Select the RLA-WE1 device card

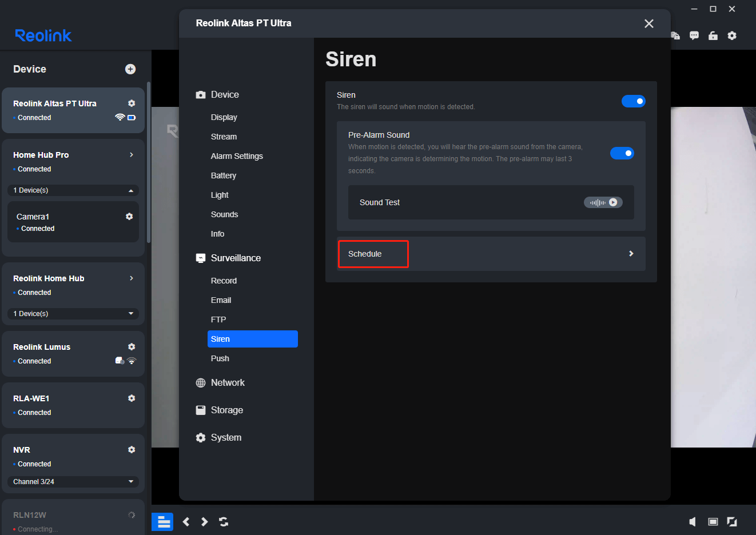click(x=73, y=405)
